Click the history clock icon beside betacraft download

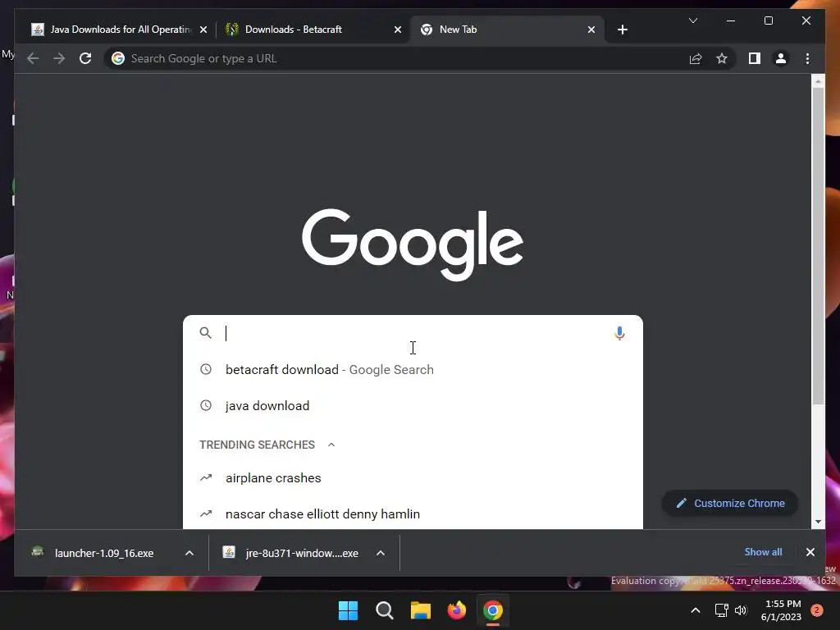(x=206, y=369)
